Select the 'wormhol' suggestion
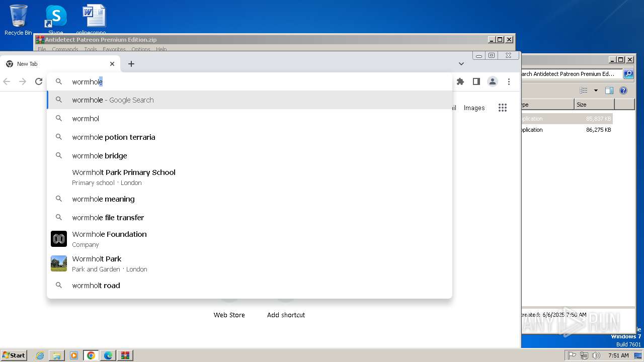 click(250, 119)
